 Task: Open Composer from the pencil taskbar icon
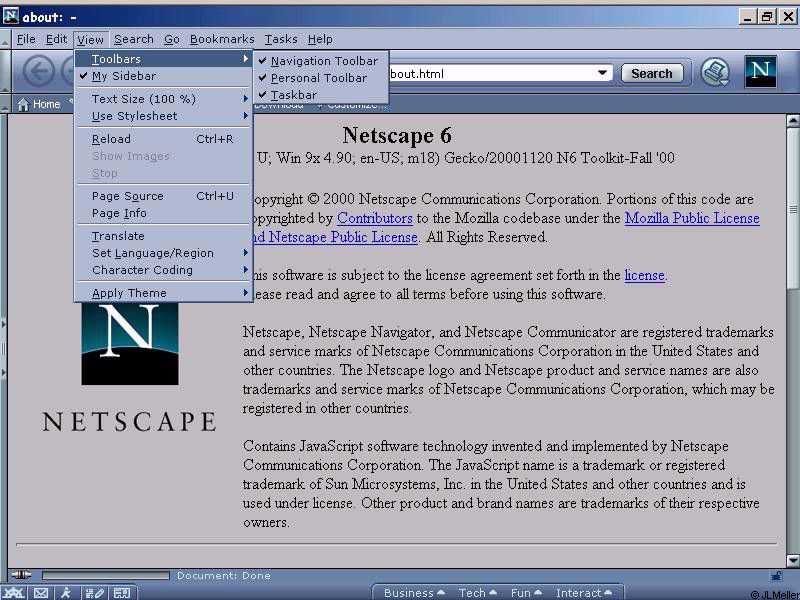pyautogui.click(x=95, y=593)
